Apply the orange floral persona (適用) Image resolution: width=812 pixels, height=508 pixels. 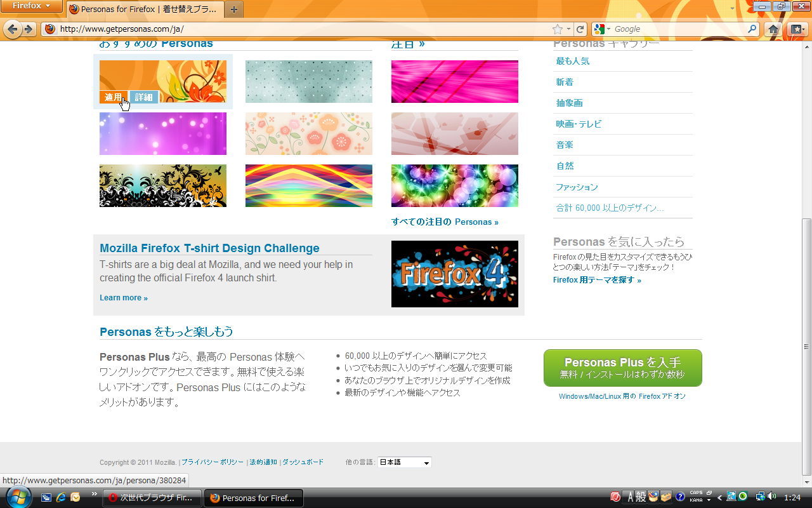coord(114,97)
